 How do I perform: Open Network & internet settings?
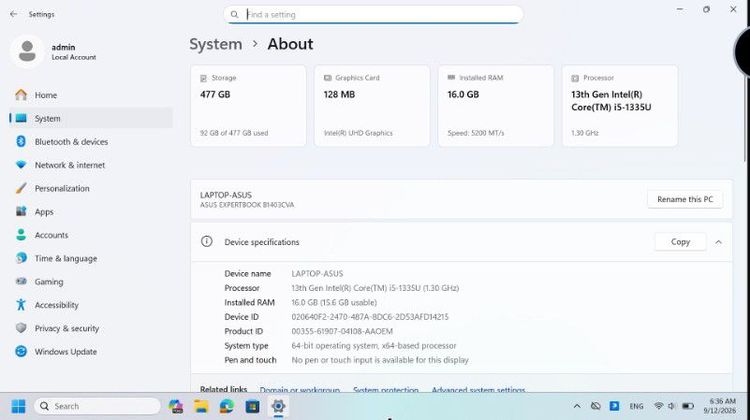pyautogui.click(x=91, y=165)
